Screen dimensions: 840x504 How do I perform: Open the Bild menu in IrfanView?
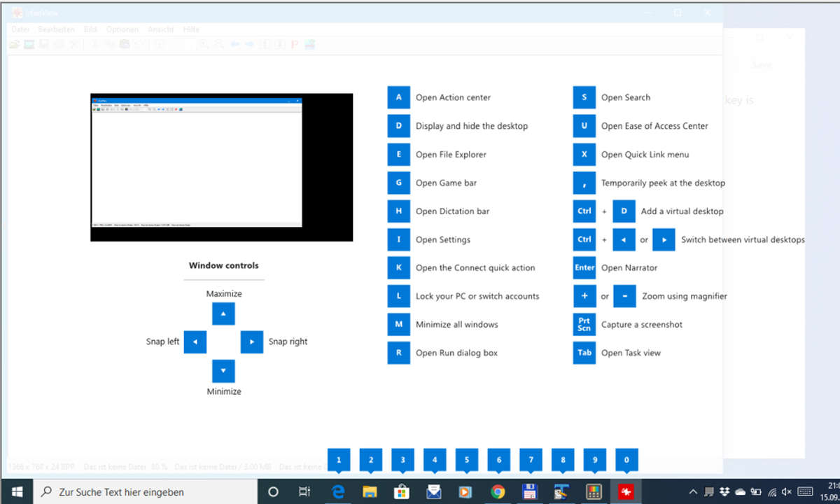[90, 29]
